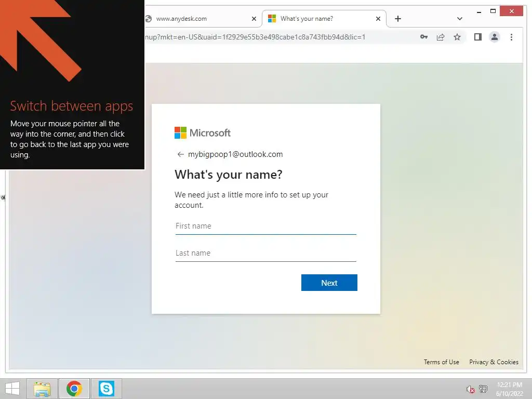The height and width of the screenshot is (399, 532).
Task: Minimize the Chrome window
Action: click(478, 11)
